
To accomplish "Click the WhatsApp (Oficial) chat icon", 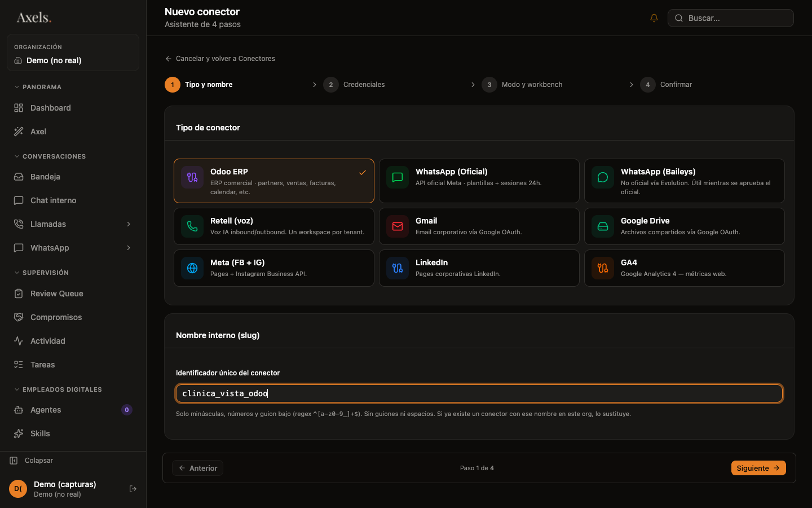I will click(398, 177).
